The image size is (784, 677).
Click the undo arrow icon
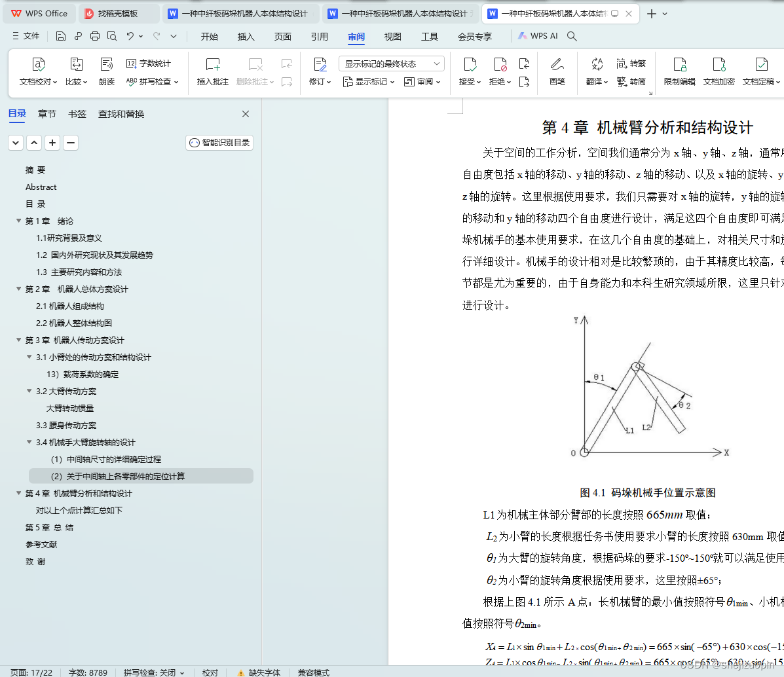130,36
